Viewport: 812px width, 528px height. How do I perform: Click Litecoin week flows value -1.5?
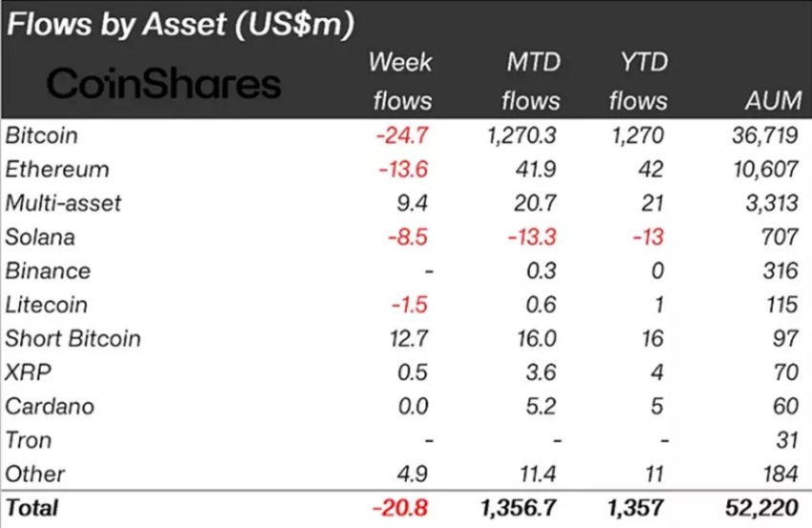pos(410,305)
